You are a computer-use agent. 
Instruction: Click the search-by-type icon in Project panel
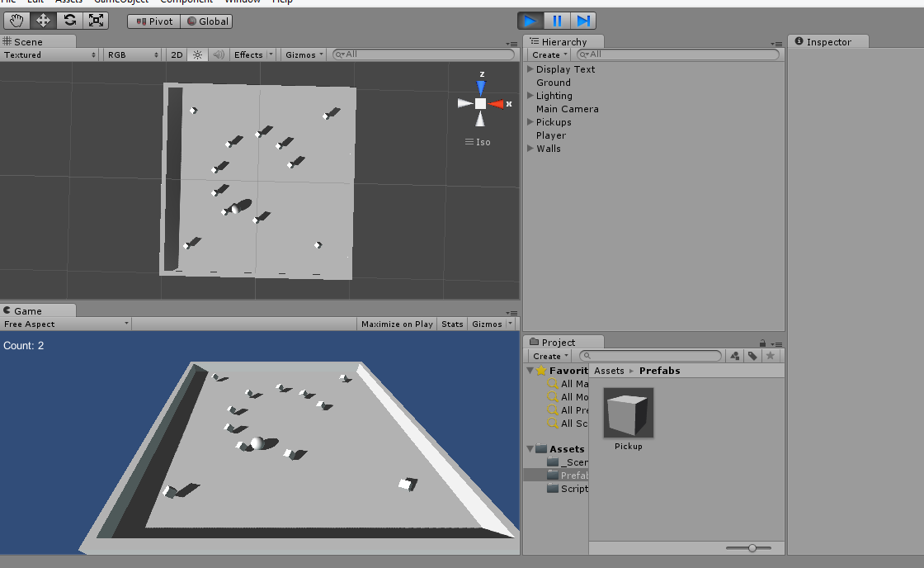pyautogui.click(x=734, y=356)
